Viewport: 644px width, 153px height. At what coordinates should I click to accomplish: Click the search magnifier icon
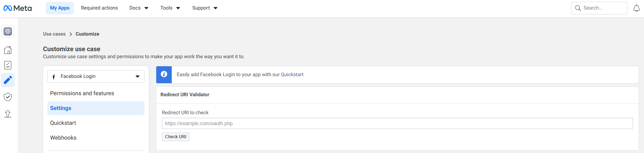578,8
